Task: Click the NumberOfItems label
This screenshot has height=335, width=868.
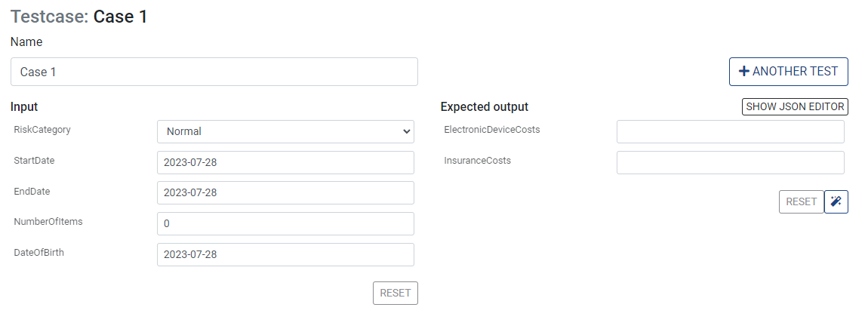Action: click(48, 222)
